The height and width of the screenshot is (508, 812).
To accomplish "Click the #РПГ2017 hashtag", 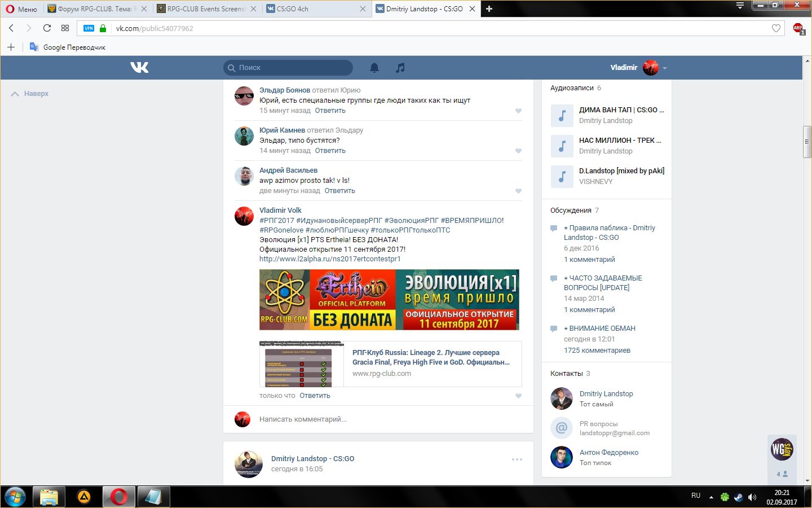I will click(277, 221).
